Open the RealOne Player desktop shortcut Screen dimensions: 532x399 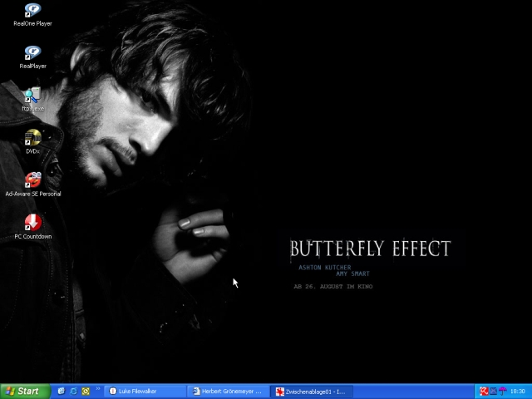32,12
